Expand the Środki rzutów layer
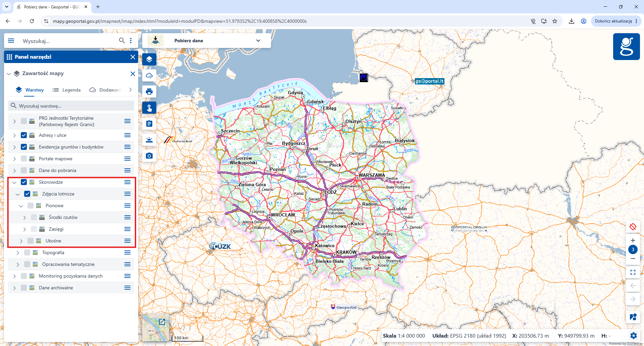This screenshot has width=644, height=346. coord(24,218)
